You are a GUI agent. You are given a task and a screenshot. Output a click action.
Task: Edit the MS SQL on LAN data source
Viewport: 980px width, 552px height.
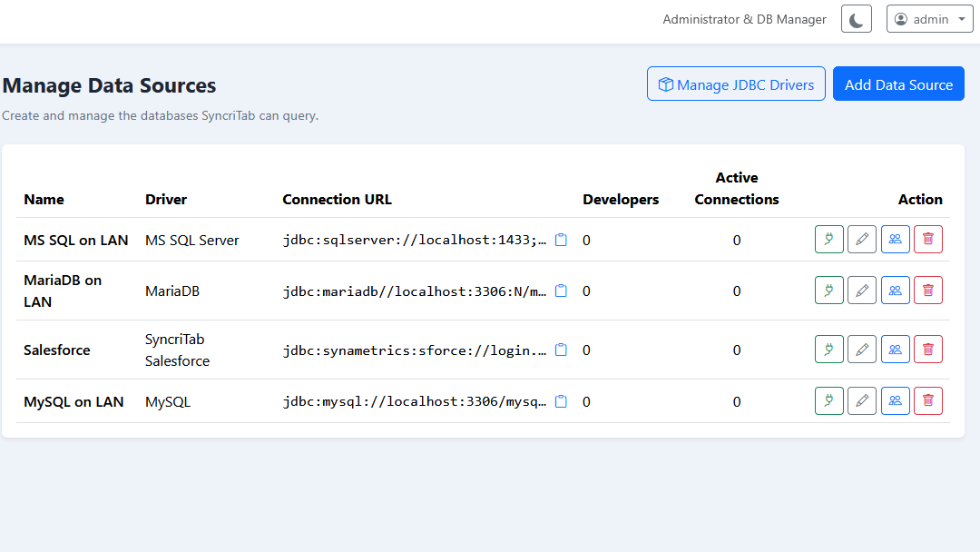tap(862, 240)
